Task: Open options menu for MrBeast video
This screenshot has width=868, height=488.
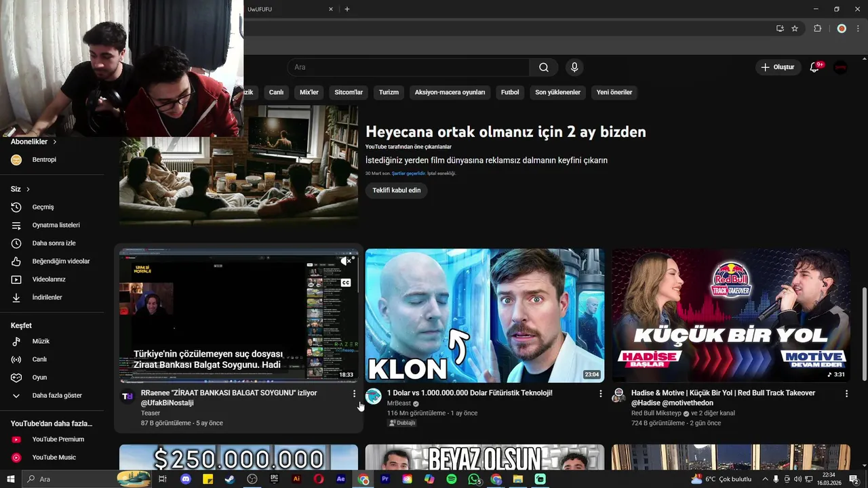Action: point(600,394)
